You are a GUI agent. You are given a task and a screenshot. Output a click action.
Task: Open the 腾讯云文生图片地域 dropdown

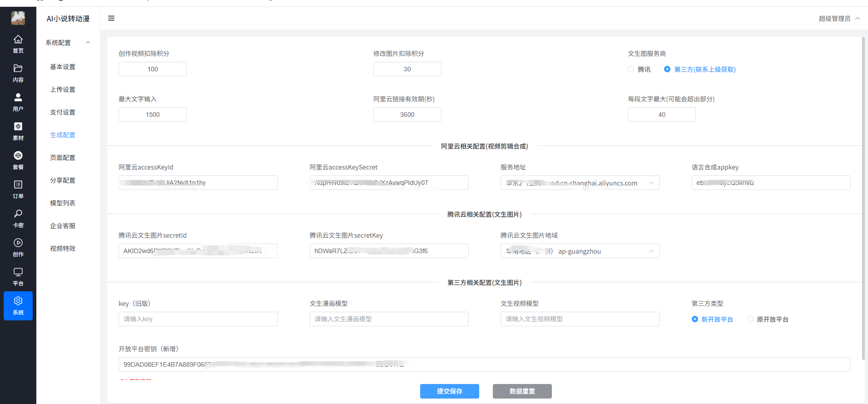tap(580, 251)
